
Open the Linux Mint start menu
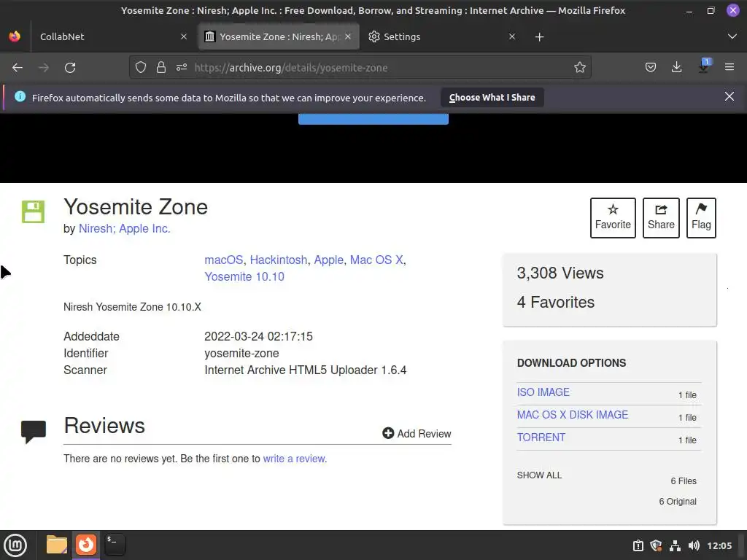point(16,545)
